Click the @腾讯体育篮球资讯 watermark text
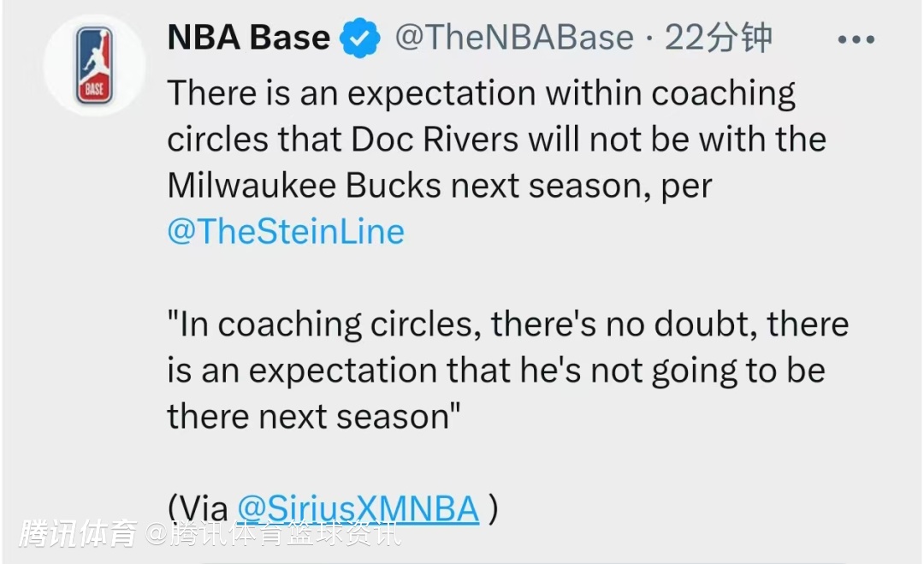 (273, 533)
